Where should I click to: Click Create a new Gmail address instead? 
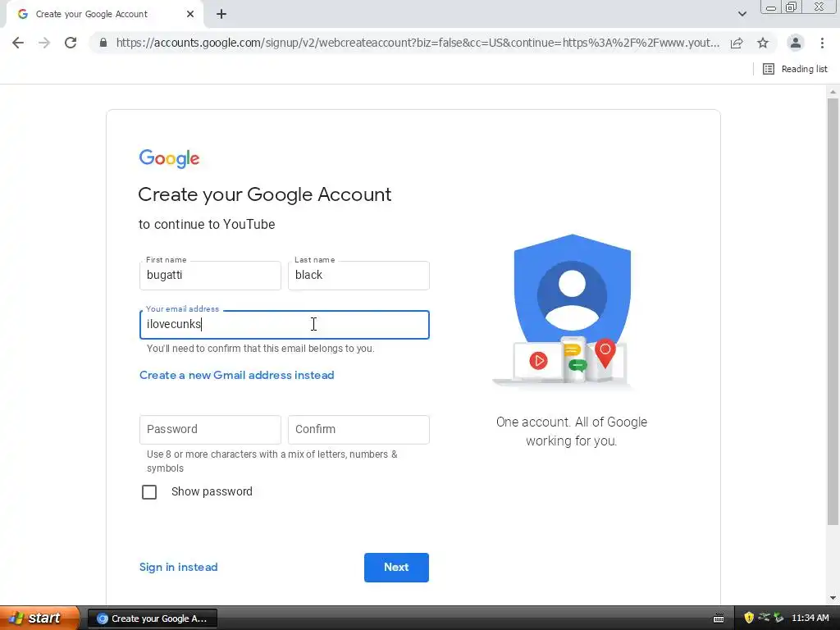tap(237, 375)
